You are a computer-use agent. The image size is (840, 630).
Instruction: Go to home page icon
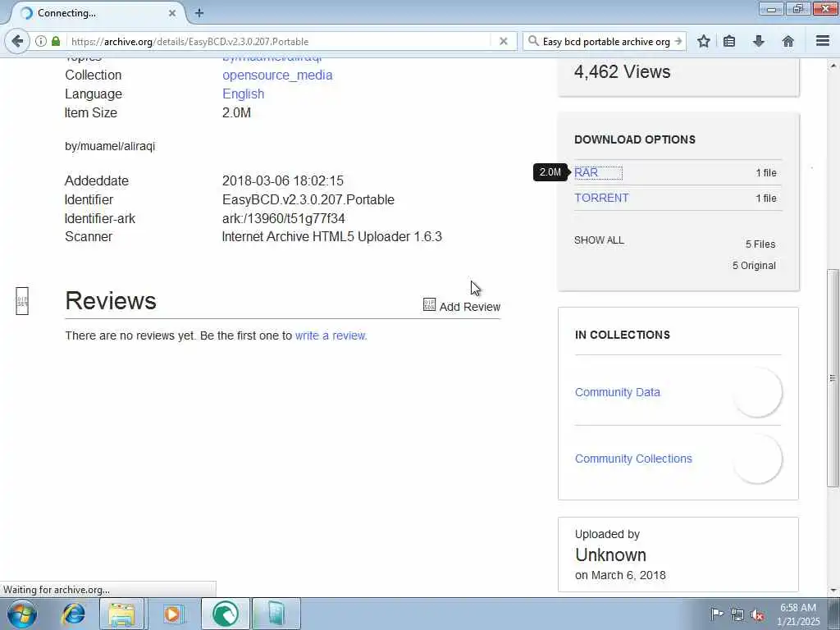(x=787, y=41)
